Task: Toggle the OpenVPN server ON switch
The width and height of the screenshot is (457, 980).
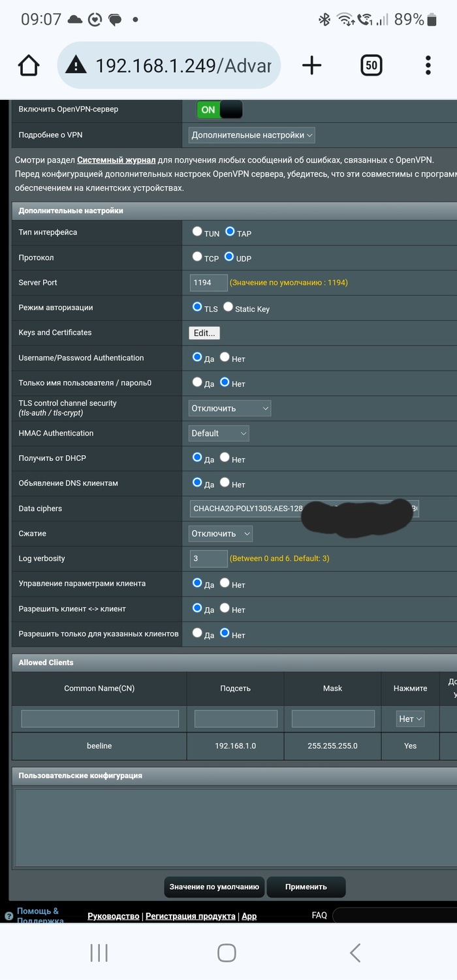Action: pos(219,110)
